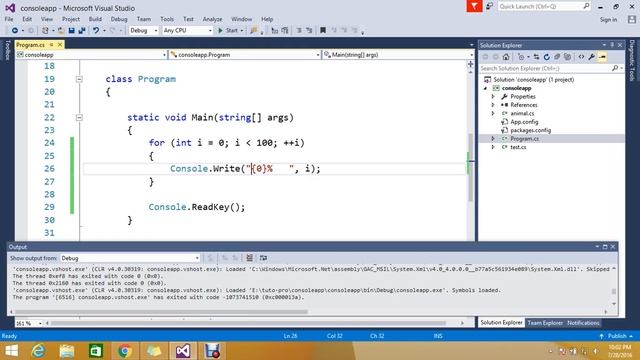The image size is (640, 360).
Task: Open the Analyze menu
Action: (212, 19)
